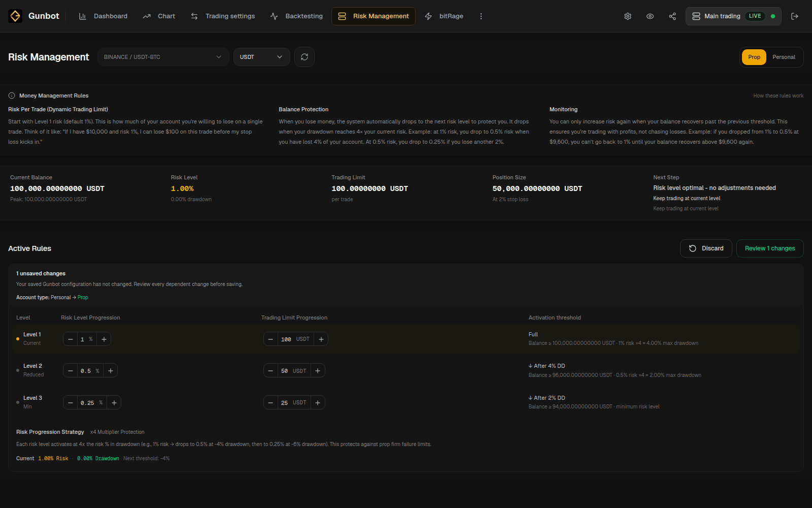Viewport: 812px width, 508px height.
Task: Open the three-dot more menu
Action: point(481,16)
